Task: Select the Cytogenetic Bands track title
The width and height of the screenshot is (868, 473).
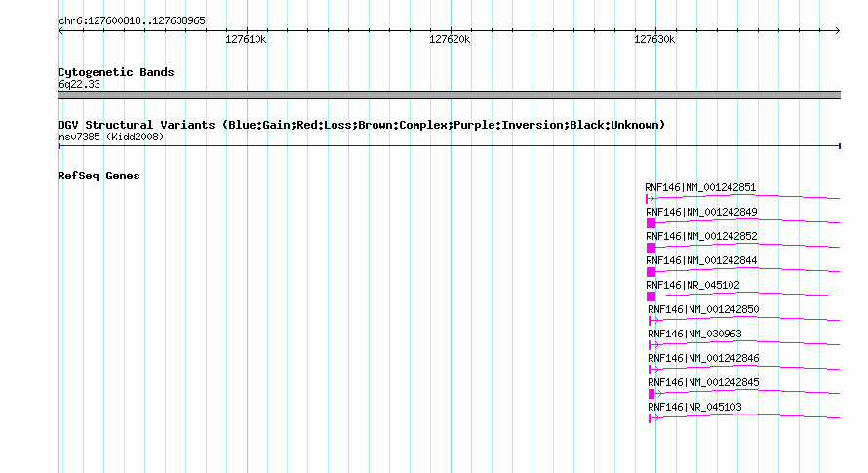Action: (x=116, y=72)
